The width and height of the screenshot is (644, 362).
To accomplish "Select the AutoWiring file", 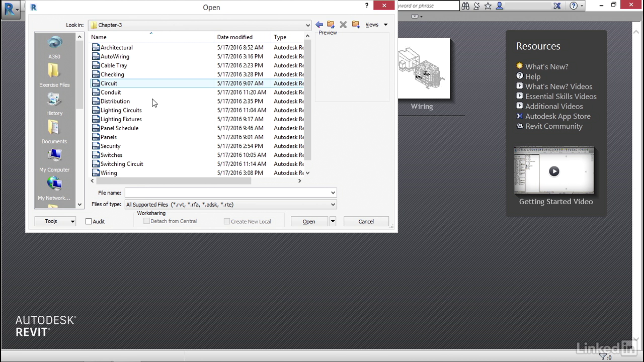I will 115,57.
